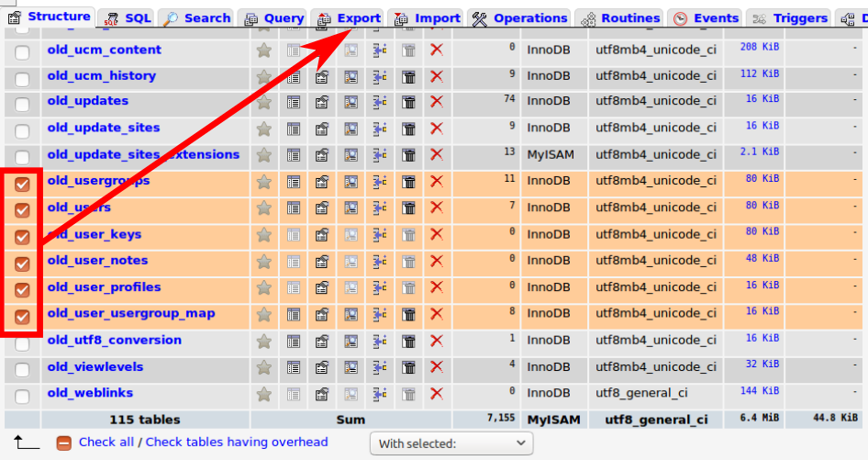Drop the old_weblinks table
The image size is (868, 460).
[437, 395]
